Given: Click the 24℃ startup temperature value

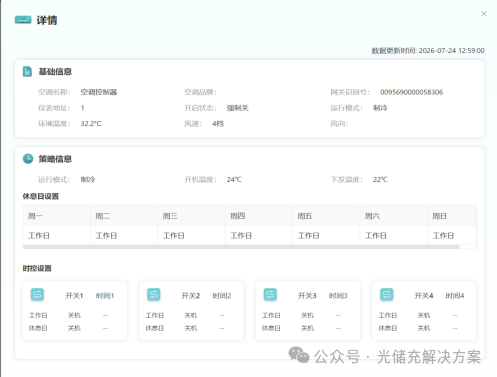Looking at the screenshot, I should (x=234, y=179).
